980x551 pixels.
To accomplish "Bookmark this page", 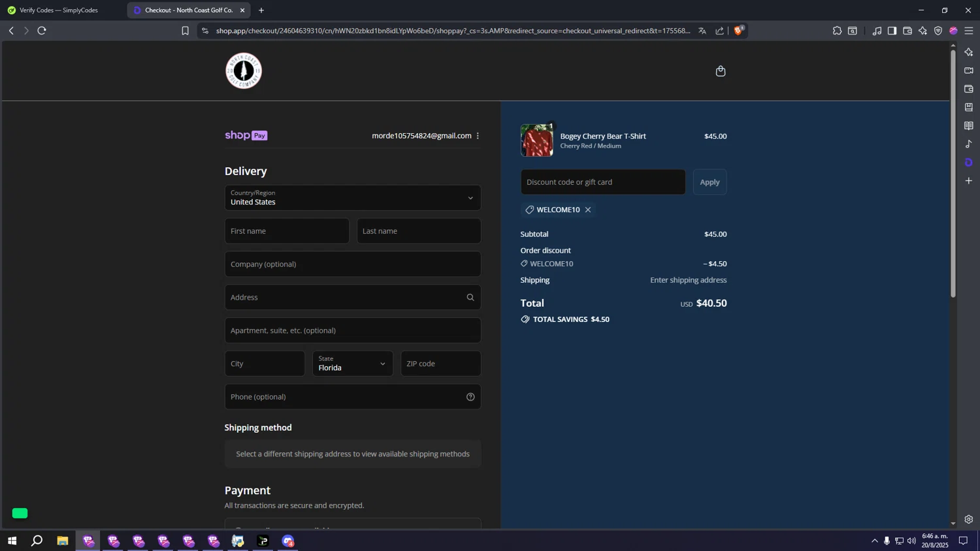I will click(x=186, y=31).
